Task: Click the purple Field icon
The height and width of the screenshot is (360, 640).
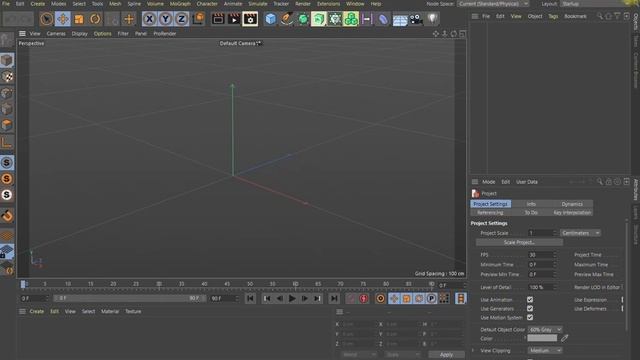Action: point(367,19)
